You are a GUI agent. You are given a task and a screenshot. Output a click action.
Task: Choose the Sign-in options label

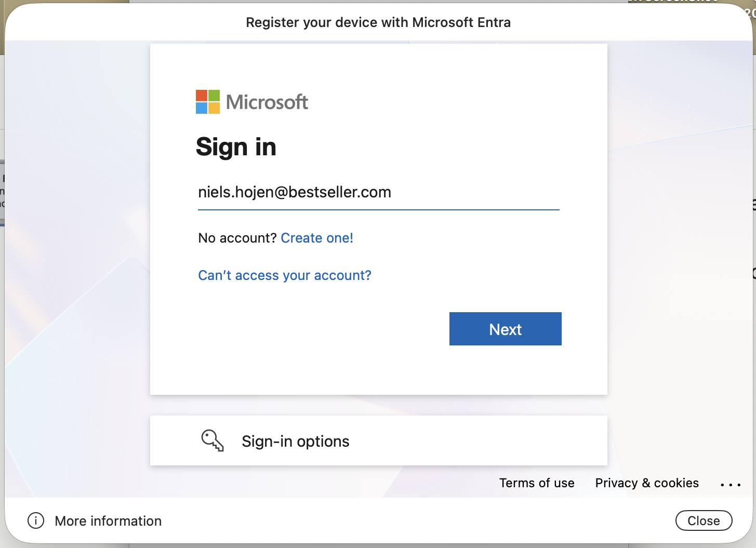(x=296, y=442)
